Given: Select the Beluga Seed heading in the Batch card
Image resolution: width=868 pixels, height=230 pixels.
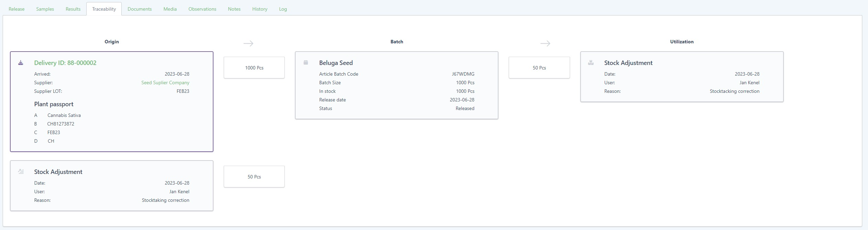Looking at the screenshot, I should (336, 63).
